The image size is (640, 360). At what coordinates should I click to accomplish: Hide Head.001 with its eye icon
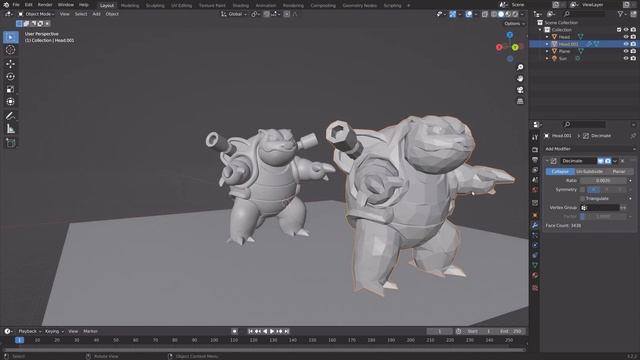click(x=626, y=44)
